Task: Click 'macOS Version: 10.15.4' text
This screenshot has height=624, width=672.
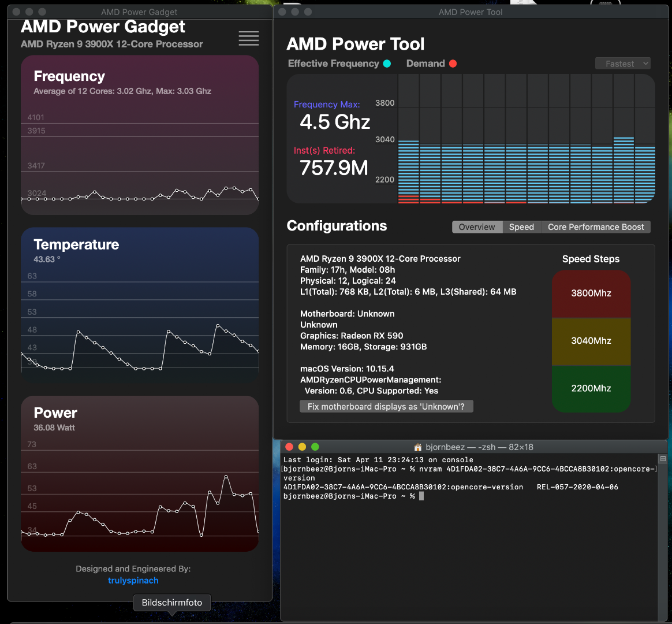Action: [347, 369]
